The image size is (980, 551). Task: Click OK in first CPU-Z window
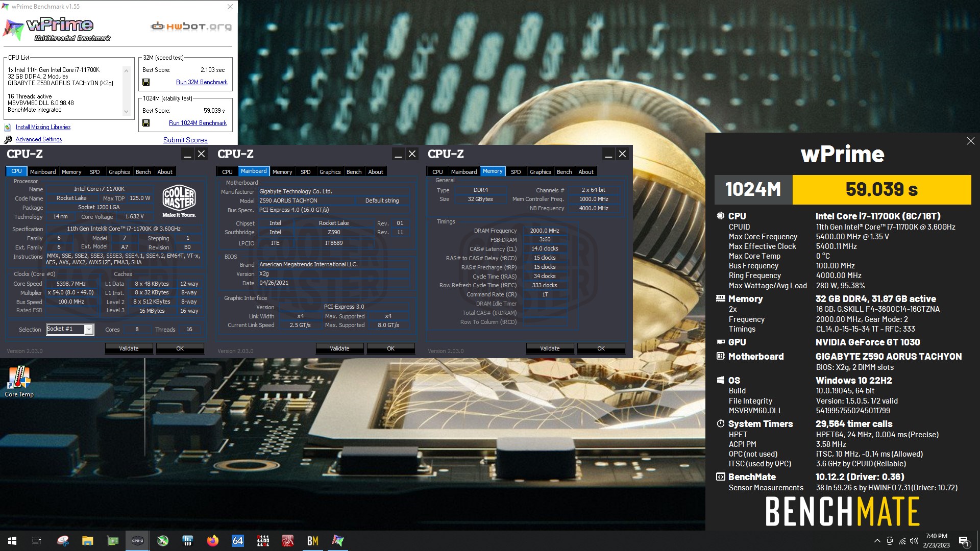[x=180, y=348]
